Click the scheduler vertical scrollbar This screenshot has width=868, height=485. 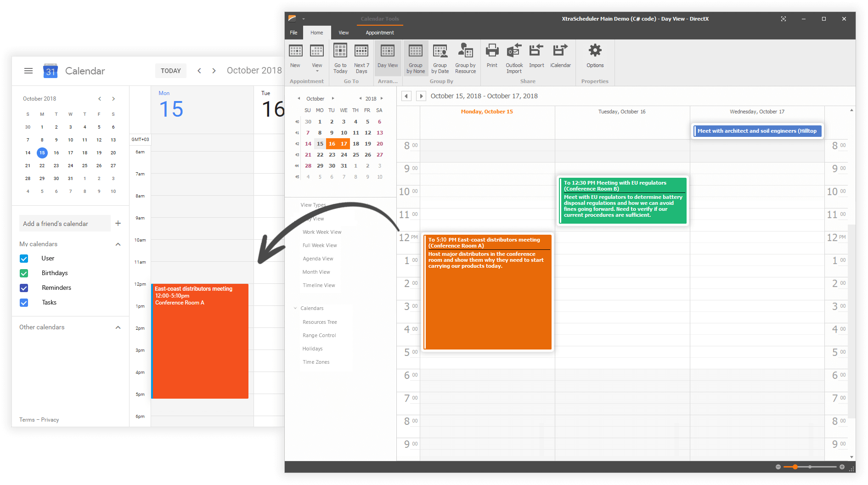(852, 321)
